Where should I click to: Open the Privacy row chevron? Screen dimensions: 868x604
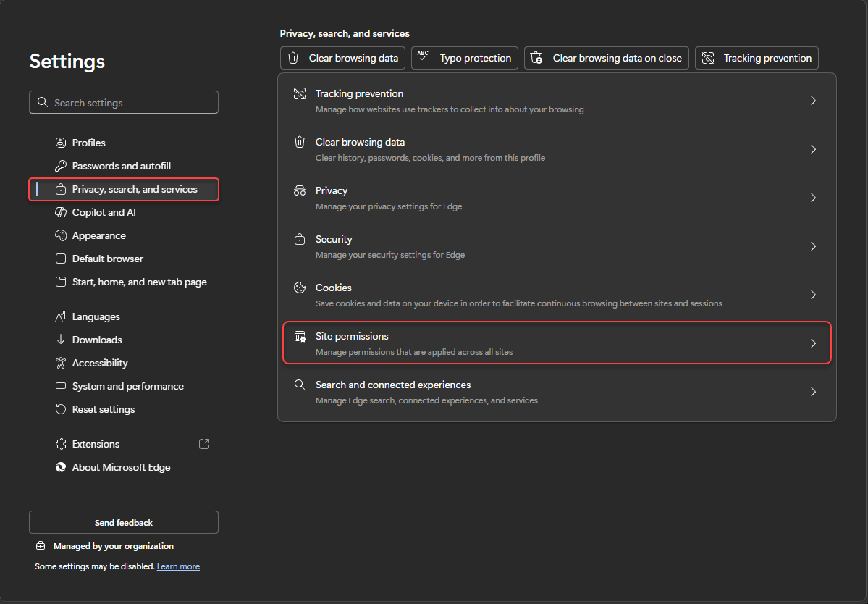(x=813, y=198)
